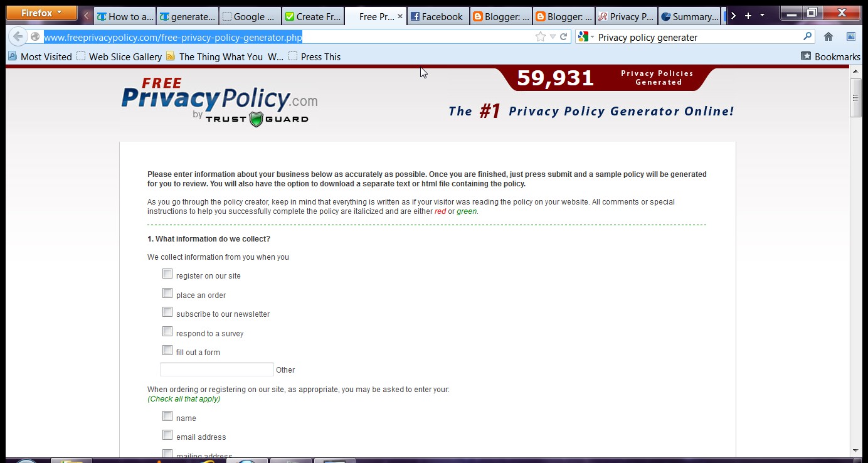
Task: Open the Home page via the house icon
Action: pyautogui.click(x=828, y=37)
